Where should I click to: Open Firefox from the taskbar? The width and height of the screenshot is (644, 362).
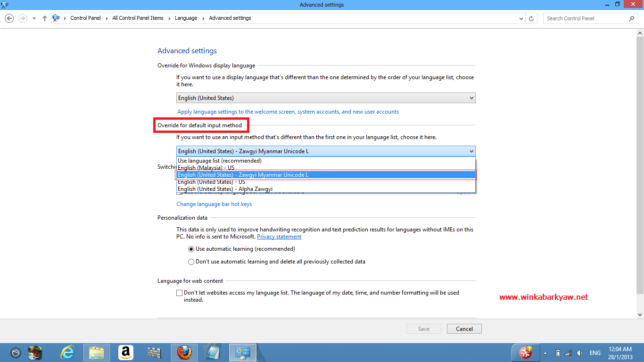(x=184, y=352)
